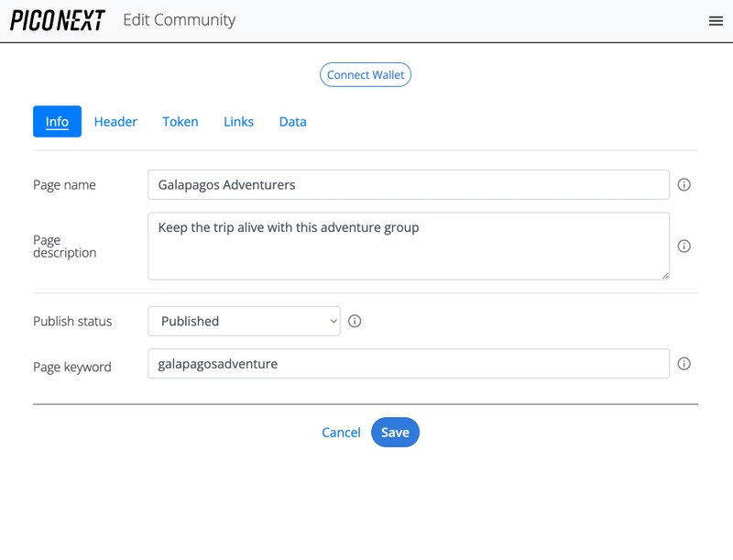Show info for Page name field

[x=684, y=184]
